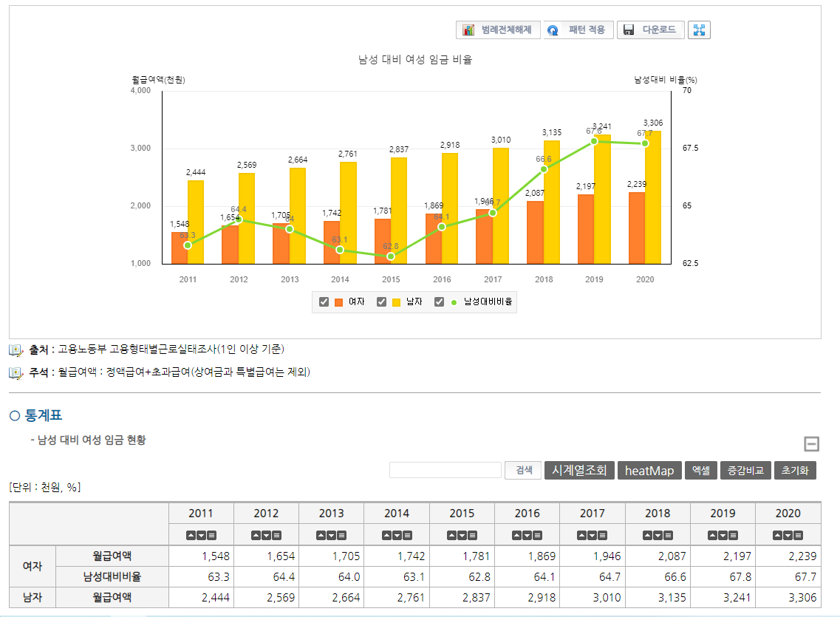Select the 남성대비비율 row label

pyautogui.click(x=112, y=577)
